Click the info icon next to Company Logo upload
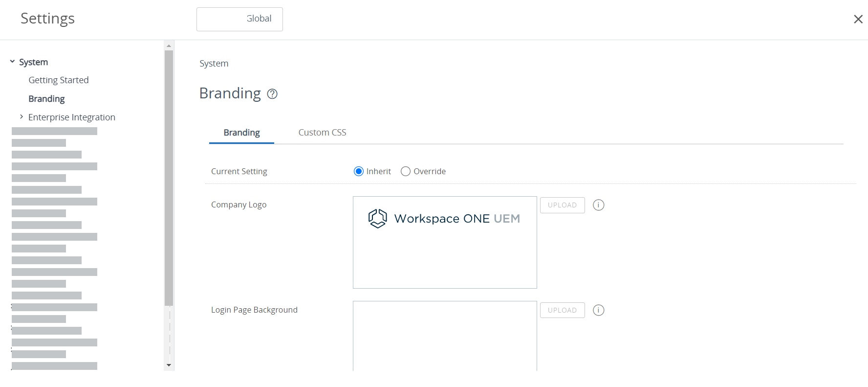Image resolution: width=868 pixels, height=387 pixels. (x=598, y=205)
